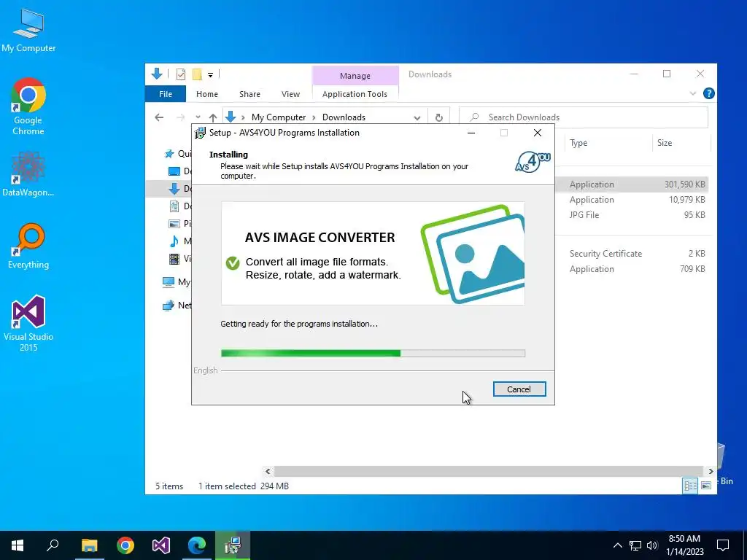
Task: Open Properties quick access toolbar icon
Action: coord(181,74)
